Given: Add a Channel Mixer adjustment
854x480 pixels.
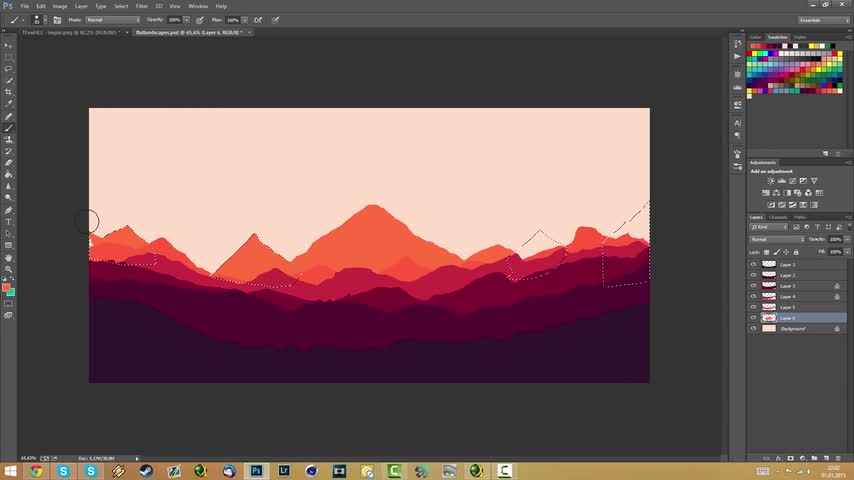Looking at the screenshot, I should coord(808,193).
